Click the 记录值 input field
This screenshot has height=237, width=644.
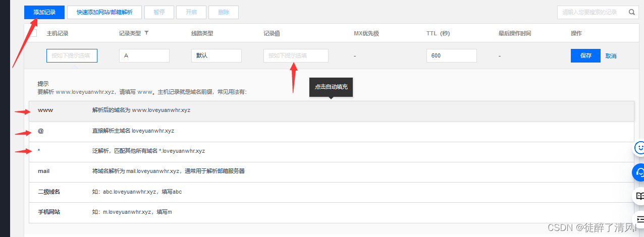pos(296,55)
